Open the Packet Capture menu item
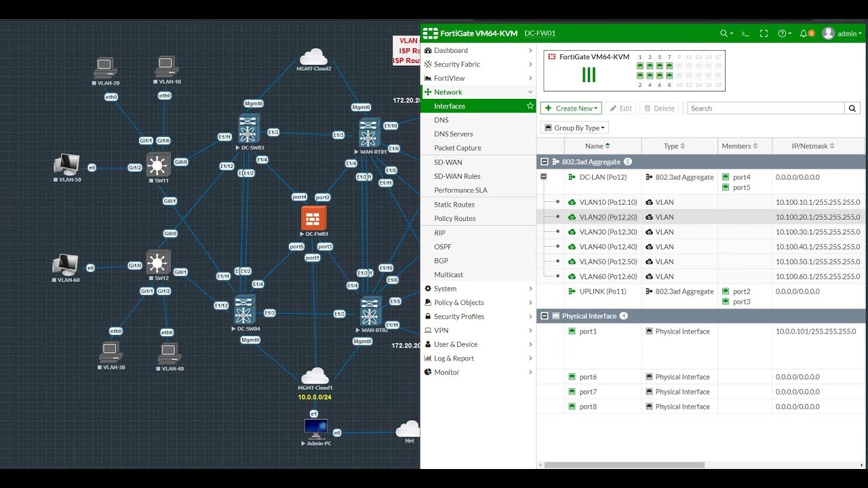 coord(478,148)
